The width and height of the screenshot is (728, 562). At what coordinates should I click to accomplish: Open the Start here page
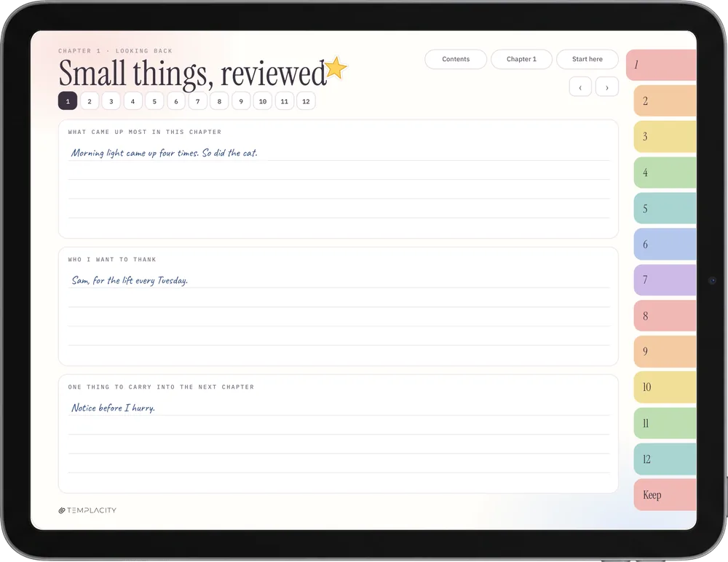[x=587, y=59]
